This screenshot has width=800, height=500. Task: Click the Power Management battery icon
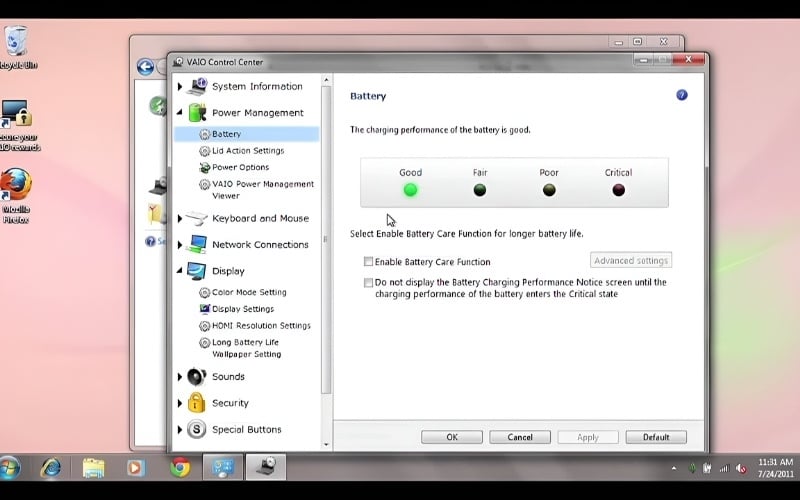196,113
